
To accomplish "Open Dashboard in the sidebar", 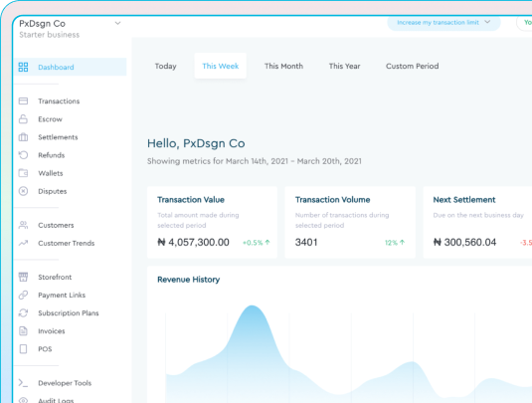I will point(70,67).
